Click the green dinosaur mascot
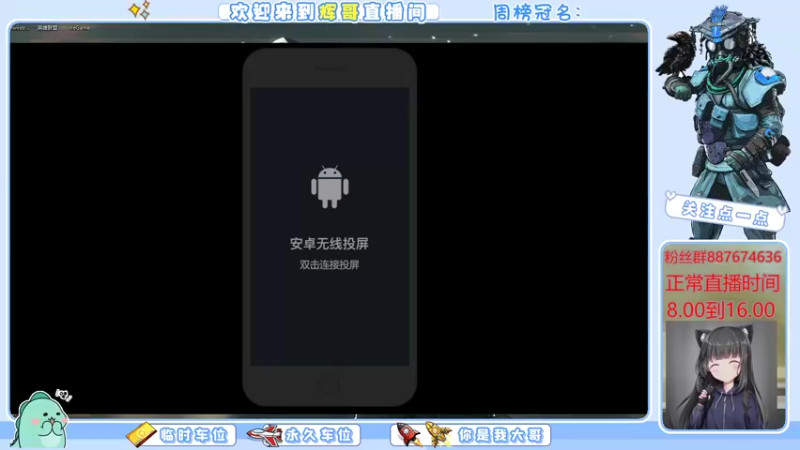The image size is (800, 450). [41, 420]
